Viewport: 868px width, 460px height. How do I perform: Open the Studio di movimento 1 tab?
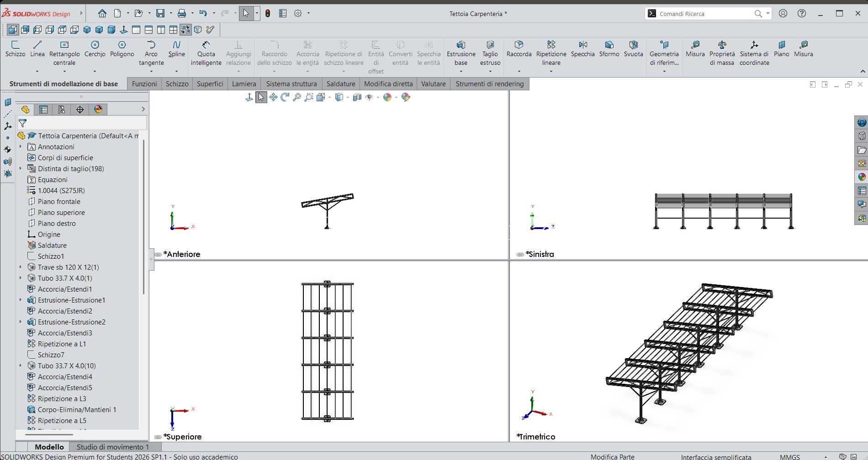[x=113, y=447]
